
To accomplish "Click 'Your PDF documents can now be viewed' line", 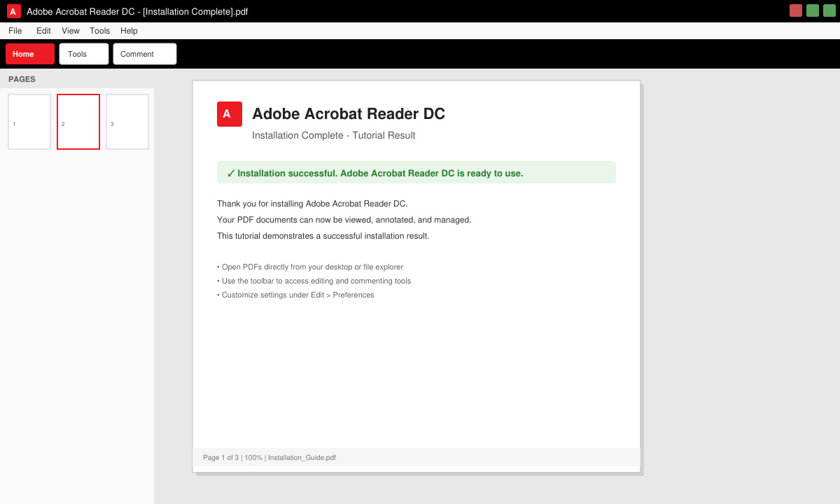I will (344, 220).
